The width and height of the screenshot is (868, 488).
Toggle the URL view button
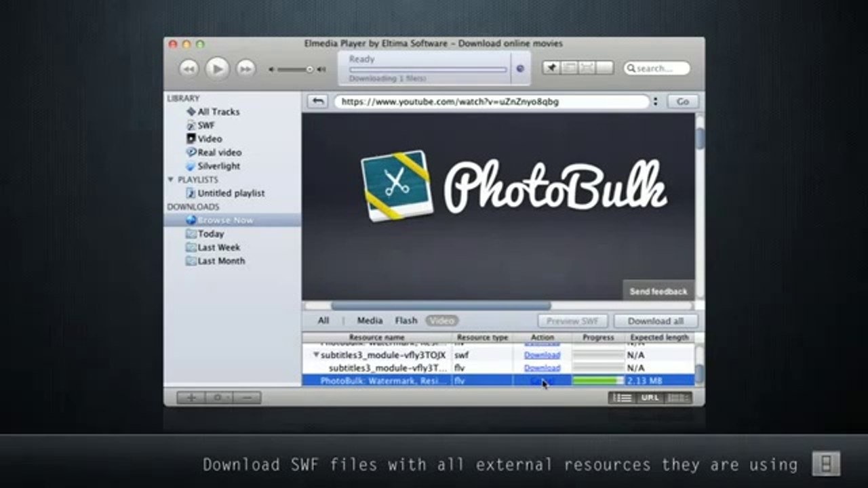coord(650,398)
